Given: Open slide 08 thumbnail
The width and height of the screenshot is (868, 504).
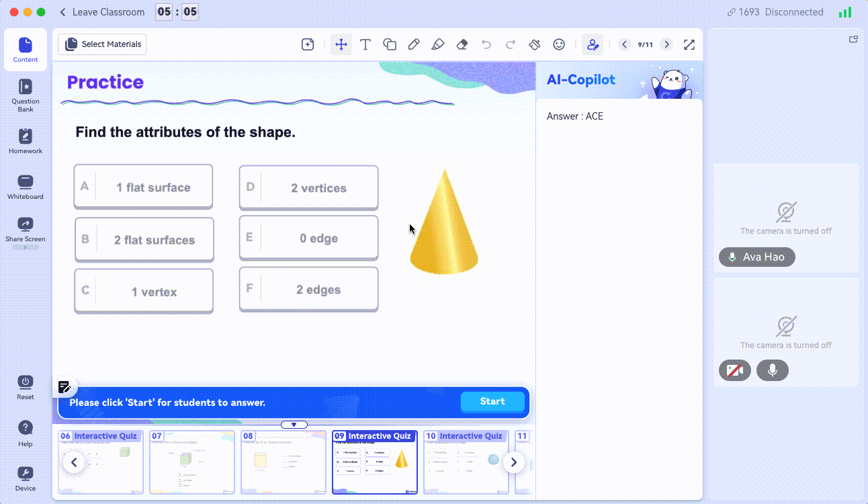Looking at the screenshot, I should [x=284, y=462].
